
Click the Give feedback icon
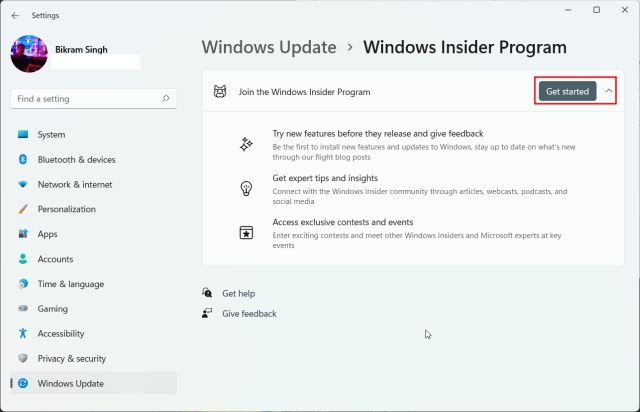pos(207,313)
